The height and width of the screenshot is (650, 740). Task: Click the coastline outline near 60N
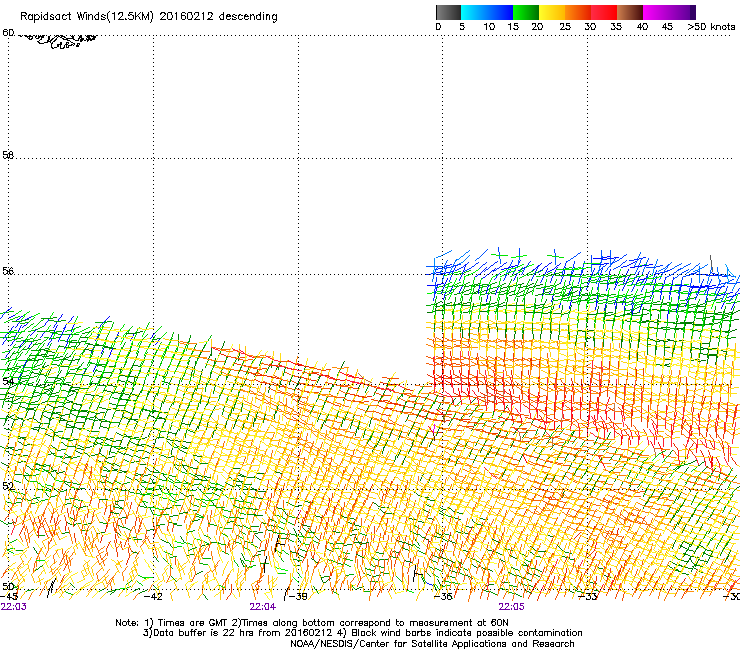tap(57, 41)
